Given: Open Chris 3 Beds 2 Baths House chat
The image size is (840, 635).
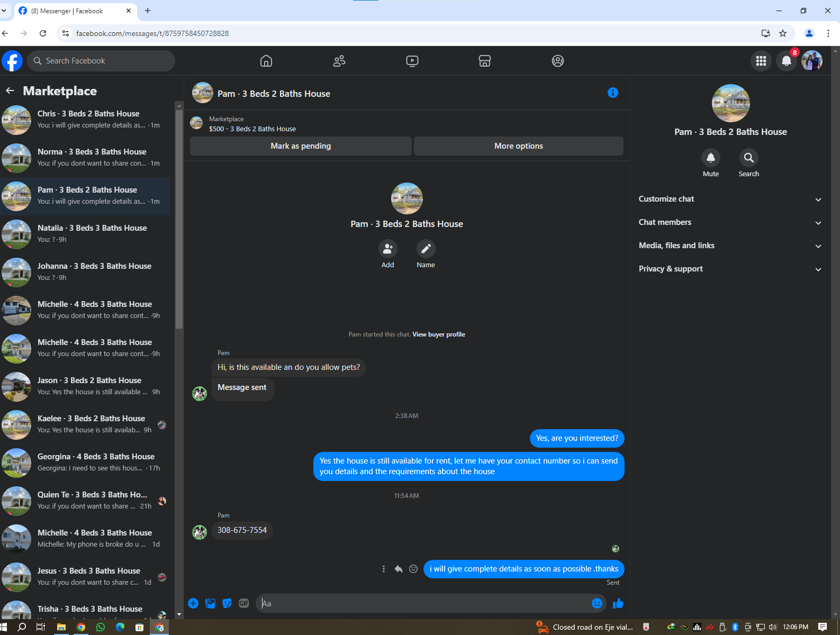Looking at the screenshot, I should (x=86, y=120).
